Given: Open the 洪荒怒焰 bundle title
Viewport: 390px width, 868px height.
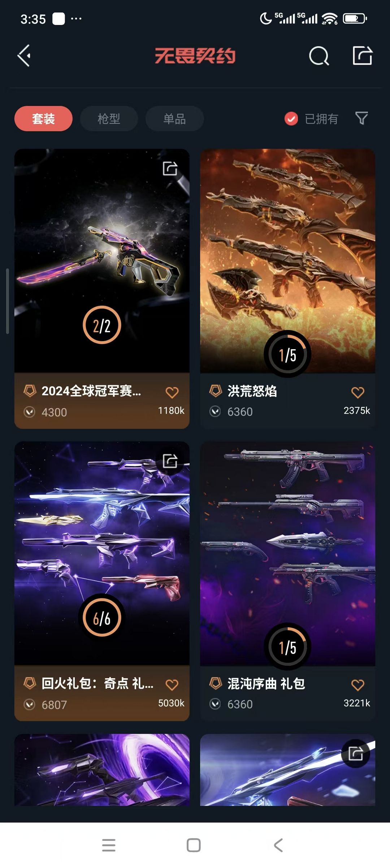Looking at the screenshot, I should point(252,391).
